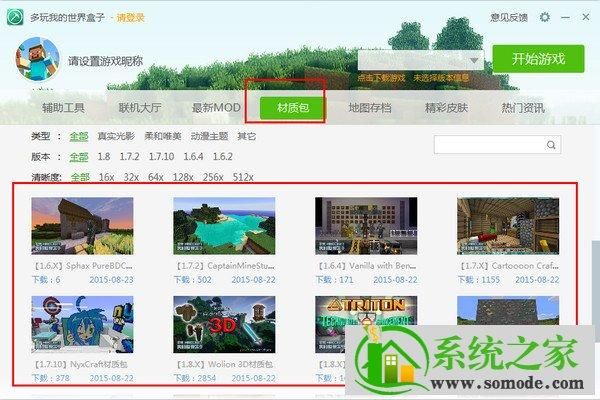
Task: Minimize the window from title bar
Action: (x=564, y=17)
